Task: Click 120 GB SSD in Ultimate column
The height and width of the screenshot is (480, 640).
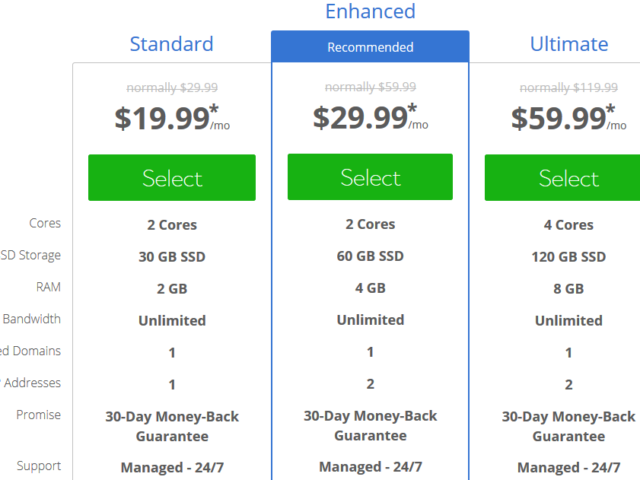Action: (569, 257)
